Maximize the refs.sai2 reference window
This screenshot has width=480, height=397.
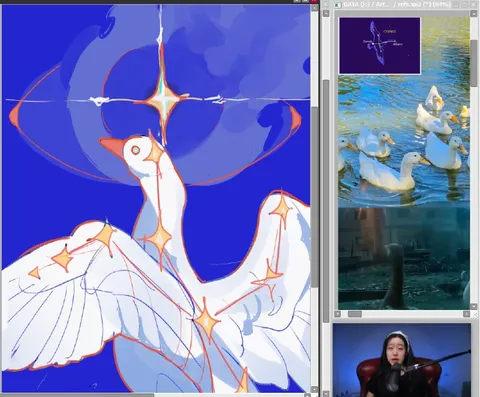[466, 4]
